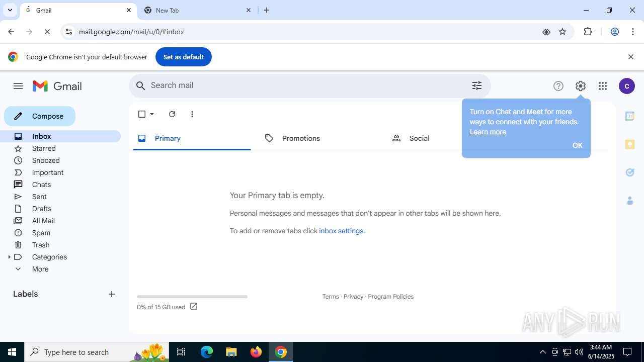Launch Firefox from taskbar
This screenshot has width=644, height=362.
pos(256,352)
